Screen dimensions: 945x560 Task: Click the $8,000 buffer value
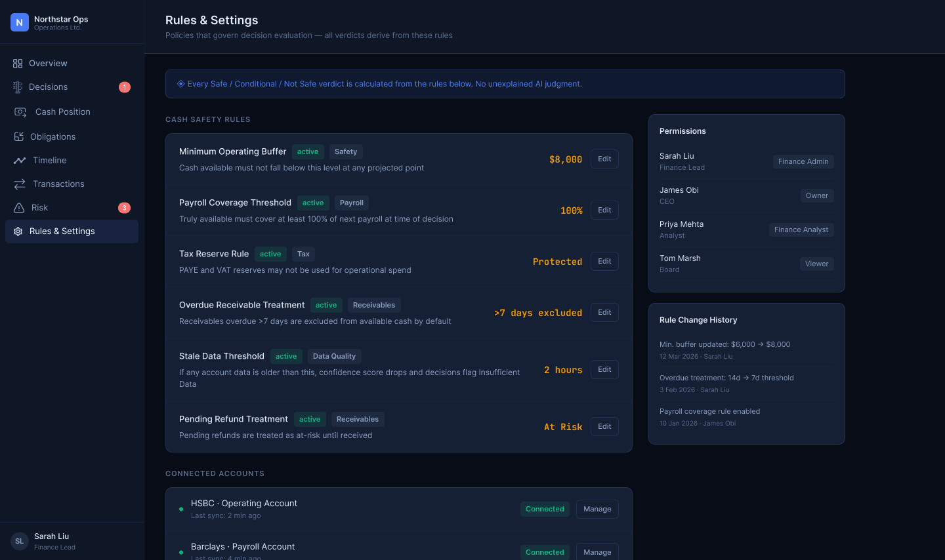566,159
